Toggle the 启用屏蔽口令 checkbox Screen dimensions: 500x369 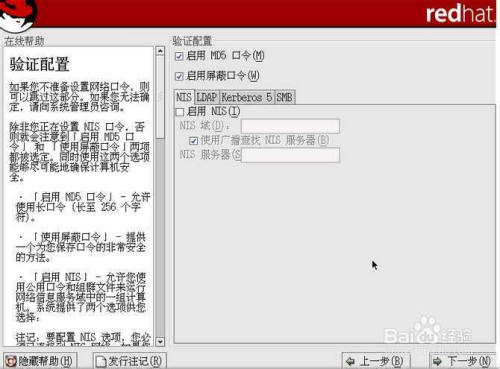click(179, 76)
